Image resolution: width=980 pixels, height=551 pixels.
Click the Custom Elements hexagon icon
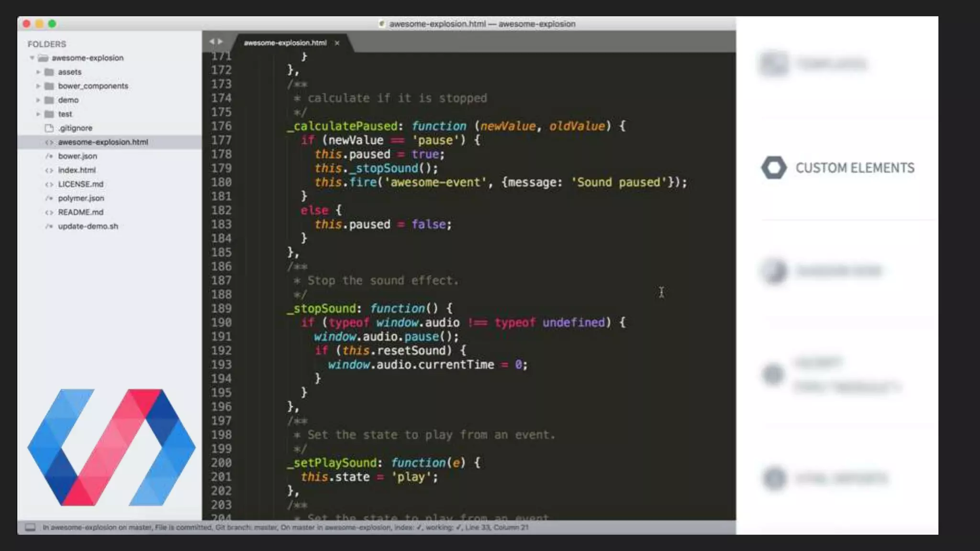774,168
